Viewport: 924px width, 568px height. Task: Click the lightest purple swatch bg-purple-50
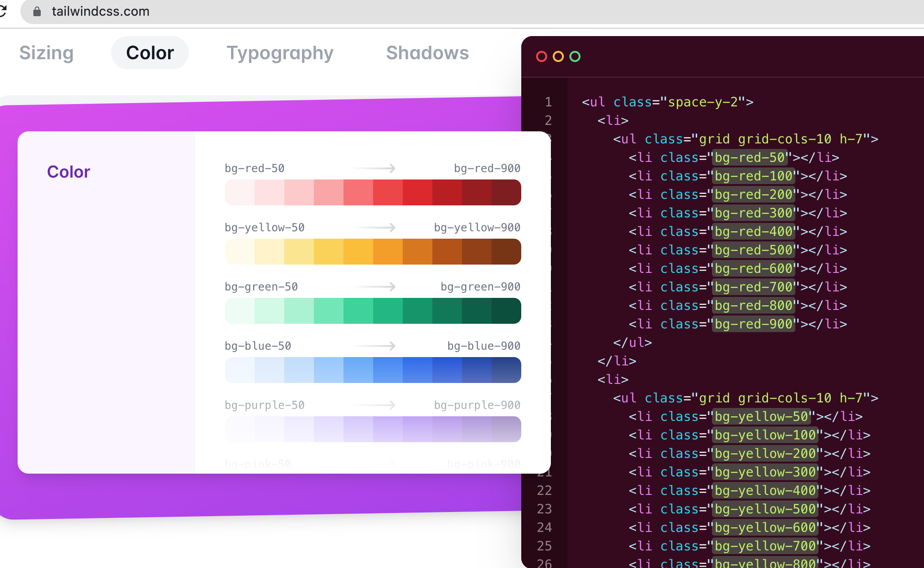(x=240, y=429)
